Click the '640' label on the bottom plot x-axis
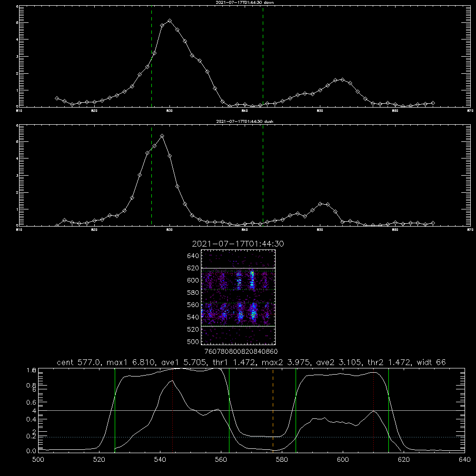The width and height of the screenshot is (476, 476). pyautogui.click(x=465, y=460)
